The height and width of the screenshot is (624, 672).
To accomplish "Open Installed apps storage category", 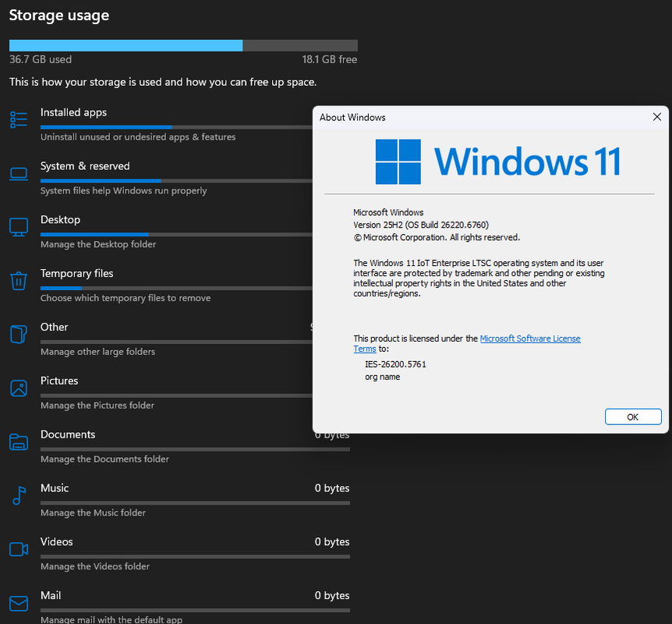I will click(180, 124).
